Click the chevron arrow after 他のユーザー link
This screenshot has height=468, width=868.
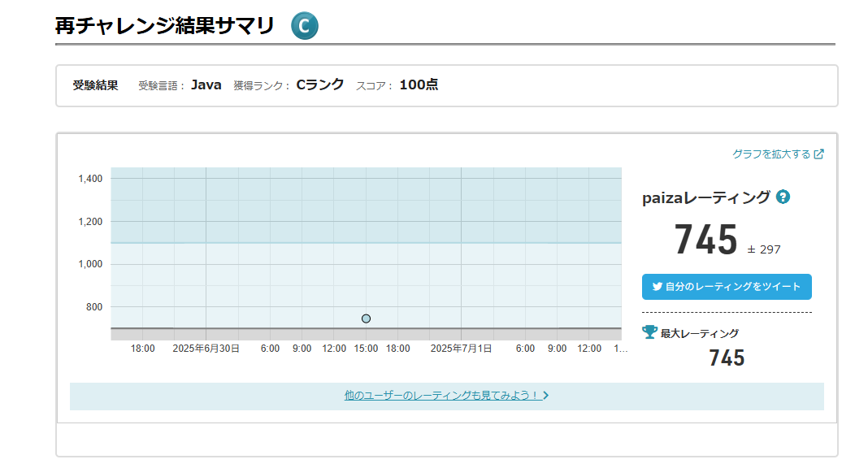tap(546, 396)
